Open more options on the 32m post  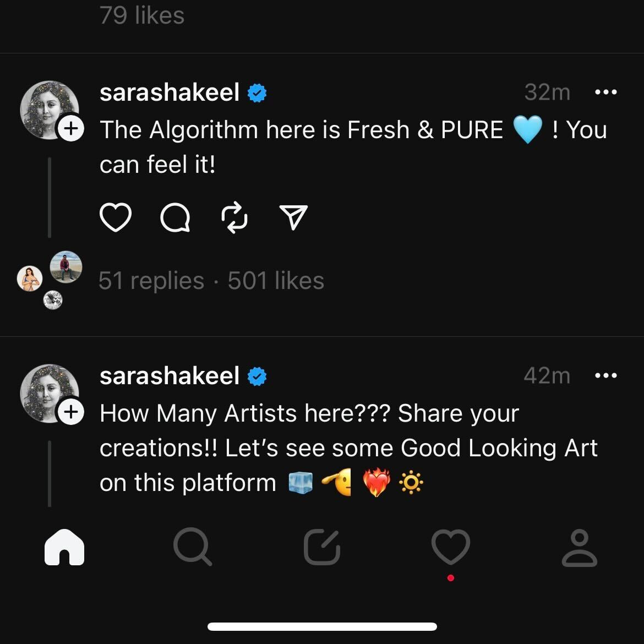coord(606,92)
